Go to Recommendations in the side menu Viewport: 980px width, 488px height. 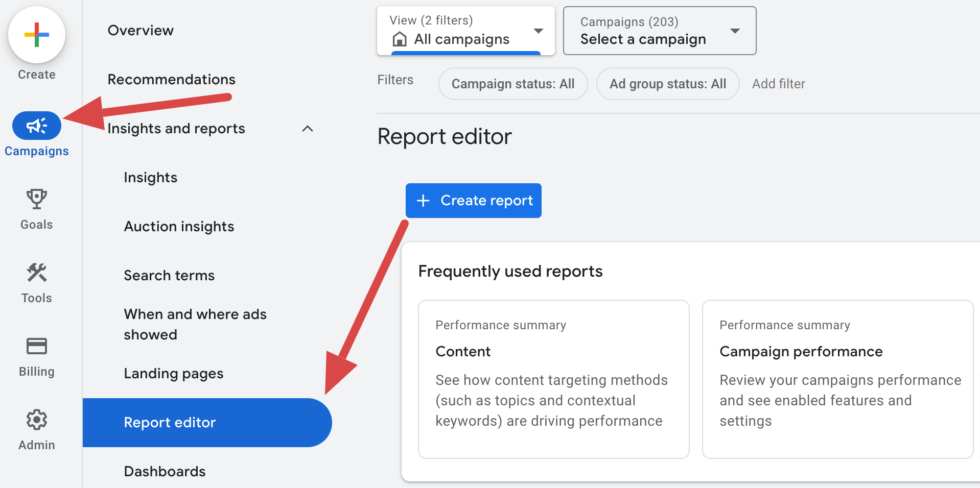pyautogui.click(x=172, y=80)
